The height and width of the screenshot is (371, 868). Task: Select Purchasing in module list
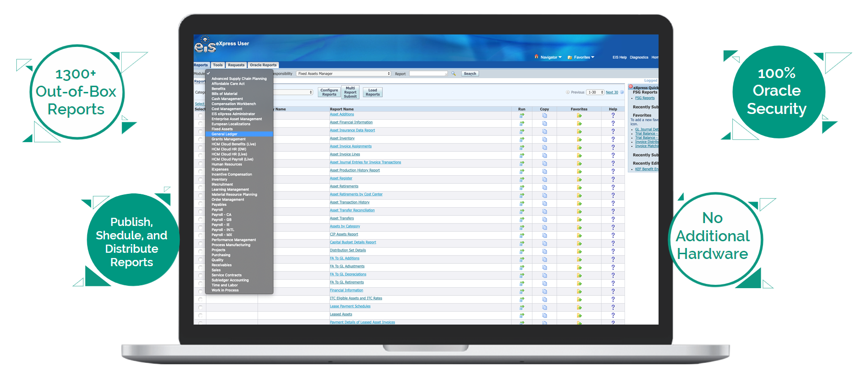coord(239,255)
